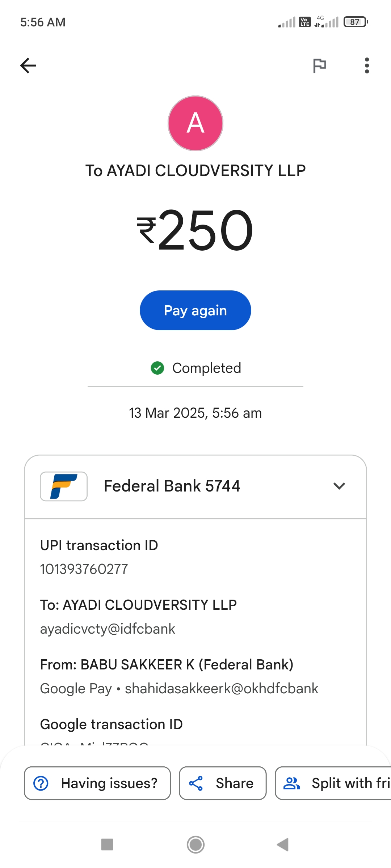Tap the back arrow

tap(28, 65)
